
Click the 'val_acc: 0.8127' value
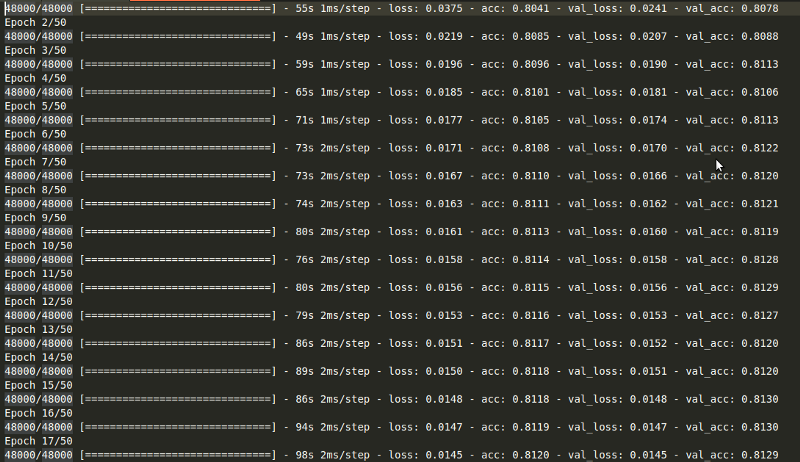coord(732,315)
